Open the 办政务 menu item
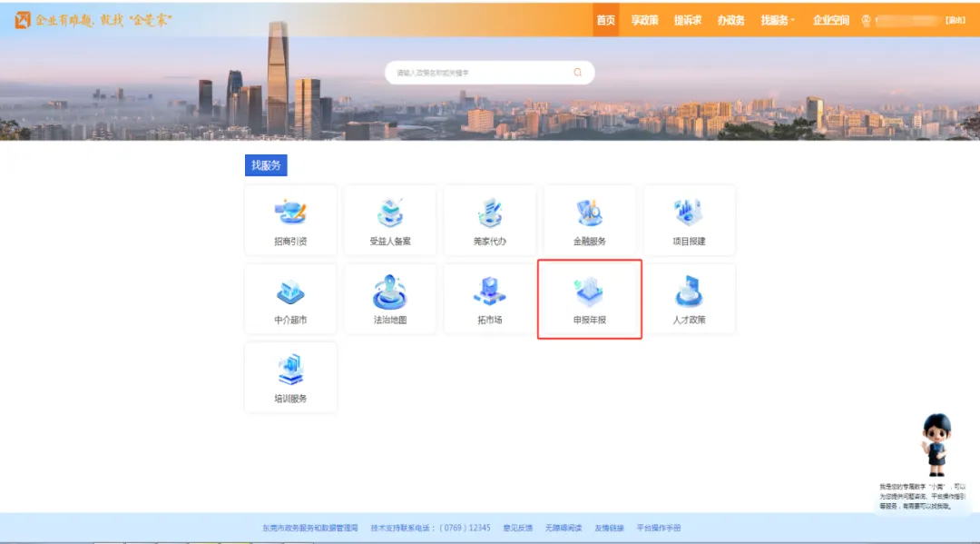Image resolution: width=980 pixels, height=544 pixels. [x=730, y=20]
